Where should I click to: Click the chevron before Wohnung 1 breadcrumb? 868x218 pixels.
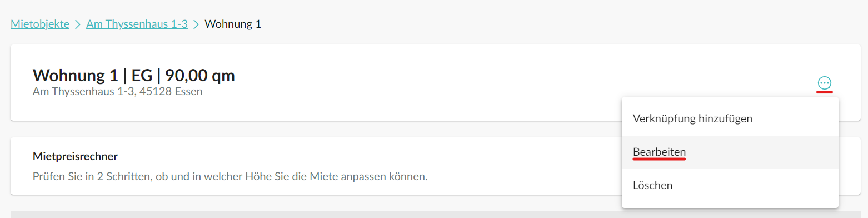pos(196,24)
